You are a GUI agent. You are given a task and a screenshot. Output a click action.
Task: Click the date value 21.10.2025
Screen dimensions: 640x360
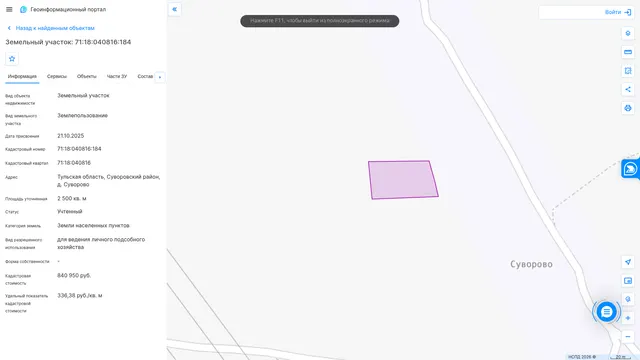(x=71, y=136)
